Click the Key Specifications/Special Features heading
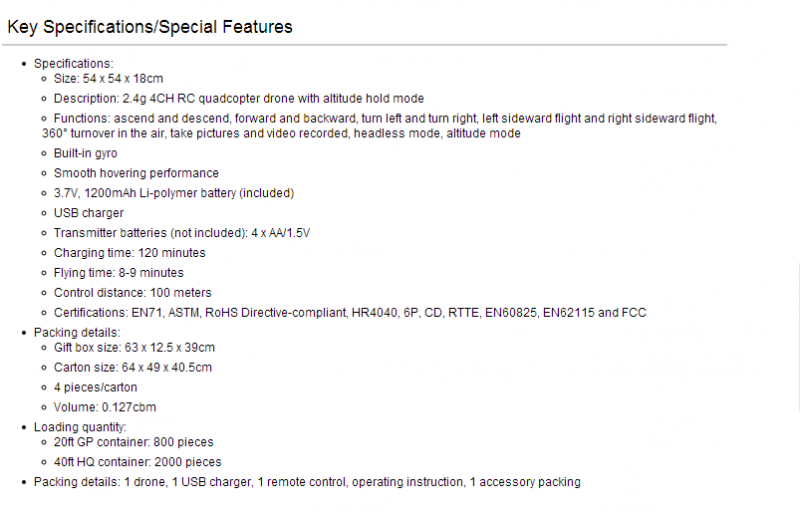800x513 pixels. click(150, 27)
